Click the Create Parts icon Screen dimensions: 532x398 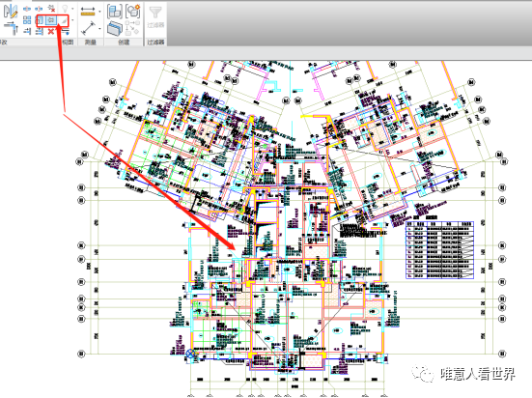click(x=115, y=29)
